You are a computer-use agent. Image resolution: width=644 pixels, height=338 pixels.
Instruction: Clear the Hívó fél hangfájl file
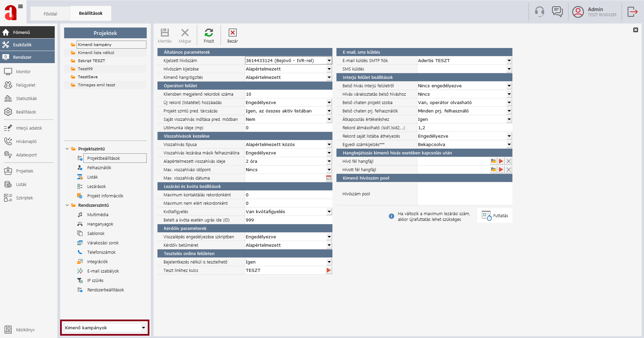coord(509,161)
